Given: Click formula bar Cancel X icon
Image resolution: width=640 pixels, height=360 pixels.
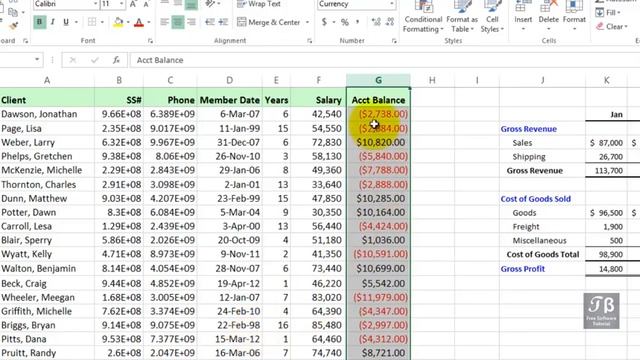Looking at the screenshot, I should pos(73,60).
